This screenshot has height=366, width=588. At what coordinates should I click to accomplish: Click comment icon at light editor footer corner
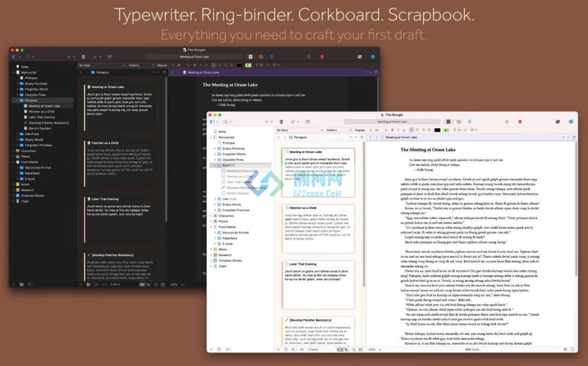click(572, 349)
